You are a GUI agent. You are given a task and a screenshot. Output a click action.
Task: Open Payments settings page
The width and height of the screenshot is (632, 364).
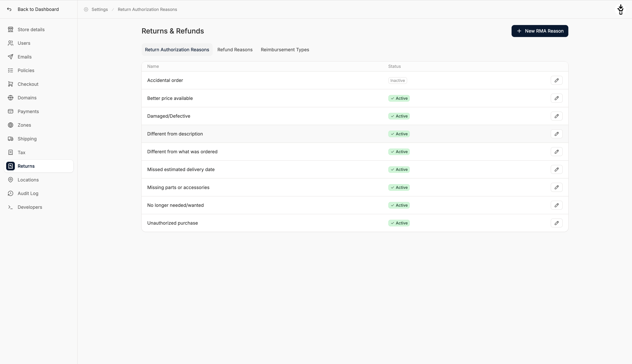tap(28, 112)
